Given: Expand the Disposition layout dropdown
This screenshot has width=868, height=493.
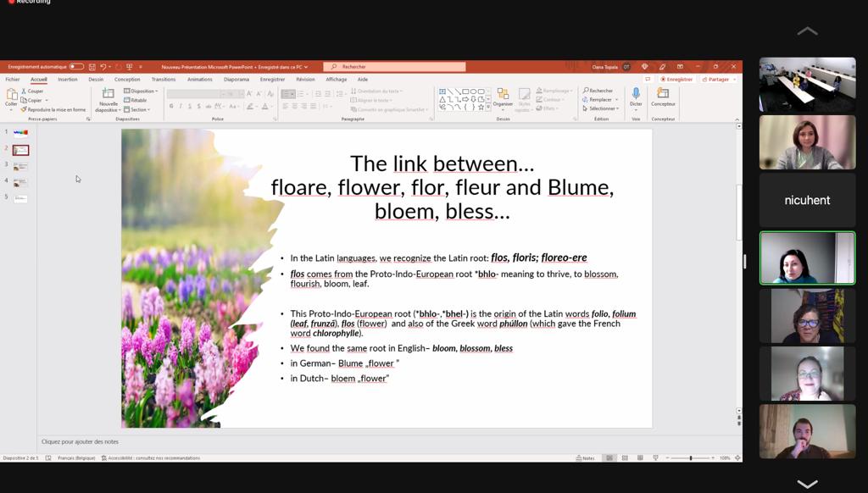Looking at the screenshot, I should point(141,91).
